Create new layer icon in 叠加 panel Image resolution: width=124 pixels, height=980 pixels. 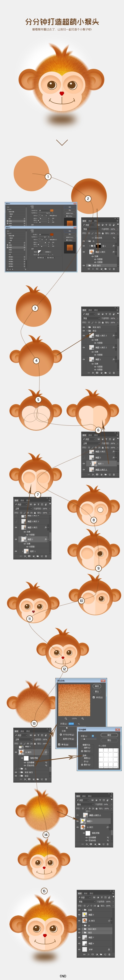pyautogui.click(x=104, y=844)
